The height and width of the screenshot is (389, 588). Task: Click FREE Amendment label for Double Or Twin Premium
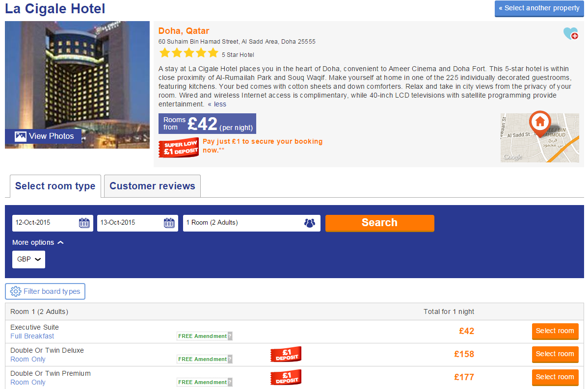pos(203,382)
